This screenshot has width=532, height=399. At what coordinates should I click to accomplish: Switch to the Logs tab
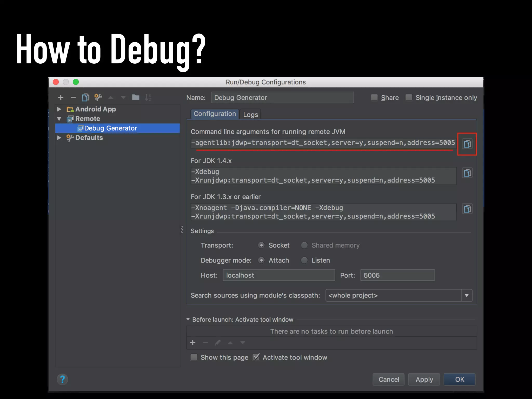tap(250, 115)
